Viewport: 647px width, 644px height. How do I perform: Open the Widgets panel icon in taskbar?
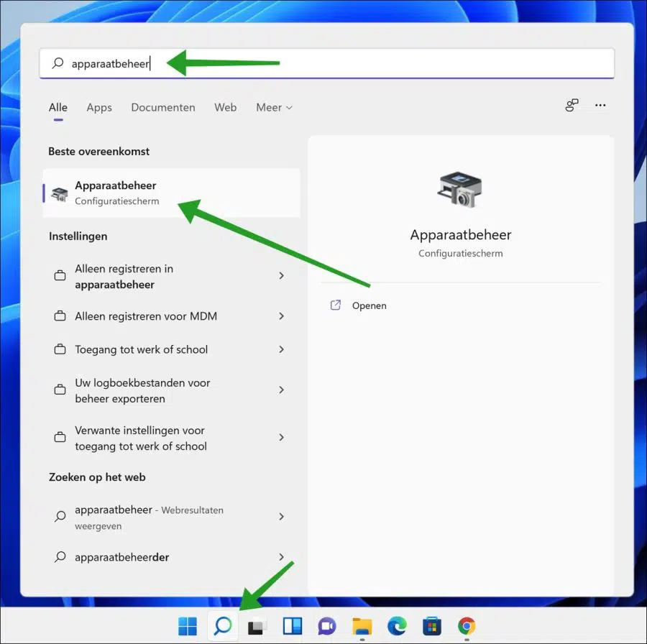pos(292,626)
